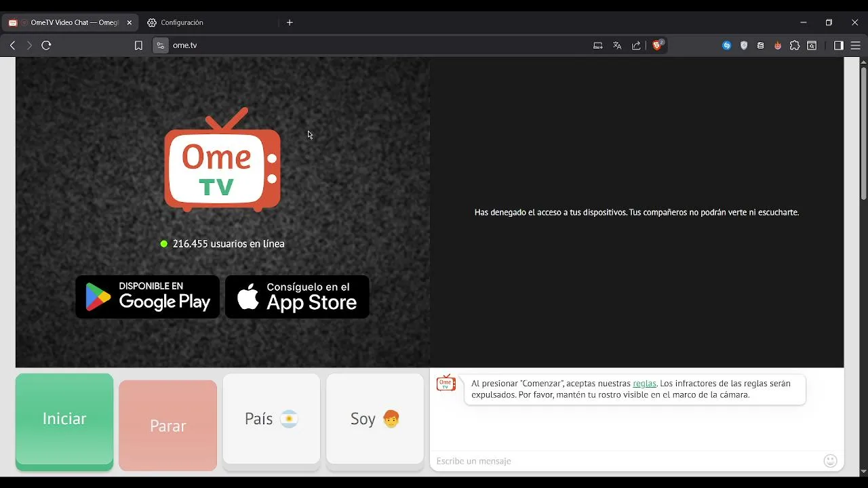The height and width of the screenshot is (488, 868).
Task: Click the OmeTV avatar in chat message
Action: (x=446, y=383)
